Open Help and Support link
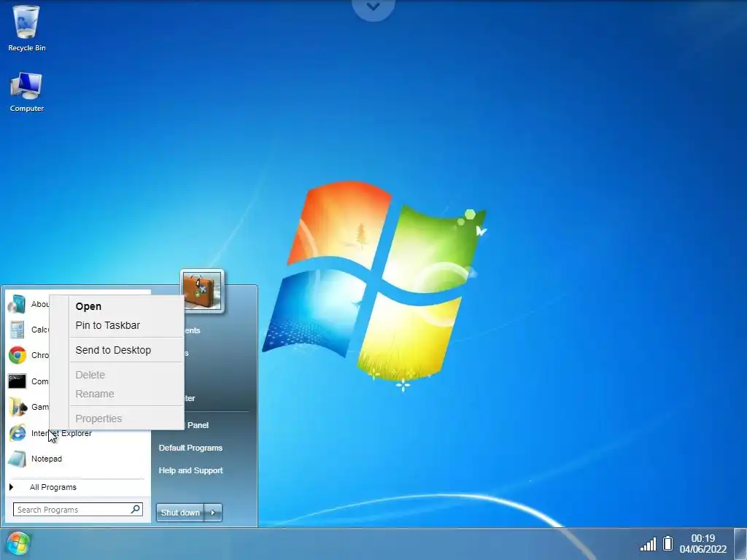 [x=190, y=470]
